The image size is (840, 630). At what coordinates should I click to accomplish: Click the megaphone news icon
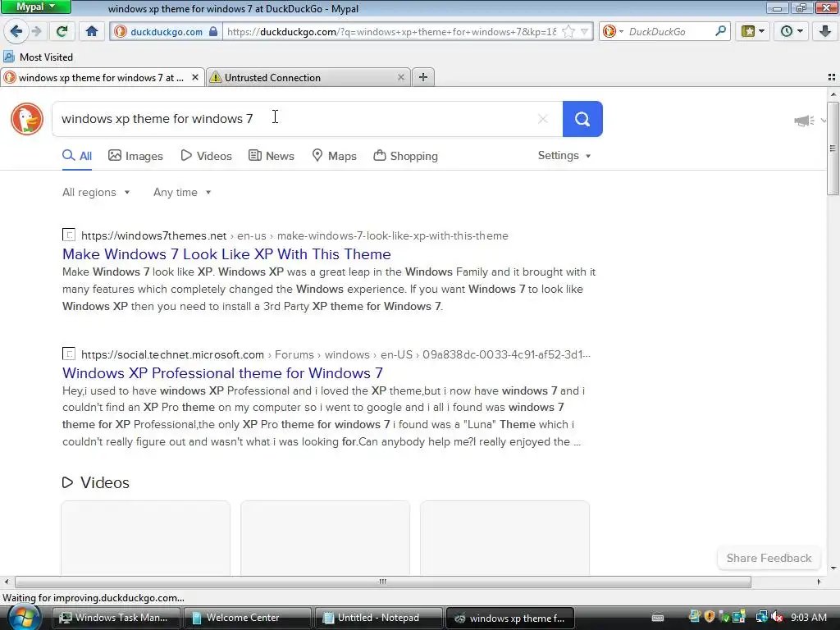point(804,121)
